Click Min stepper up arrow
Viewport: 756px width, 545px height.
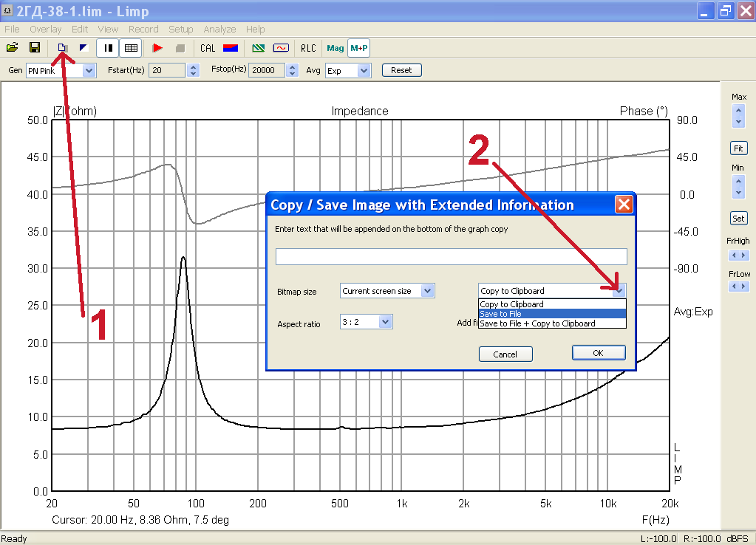point(738,182)
